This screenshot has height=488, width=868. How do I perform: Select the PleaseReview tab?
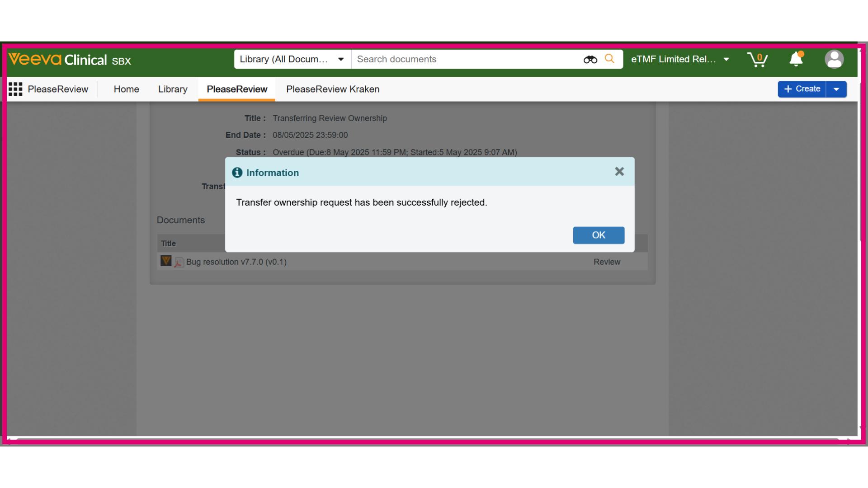coord(237,89)
